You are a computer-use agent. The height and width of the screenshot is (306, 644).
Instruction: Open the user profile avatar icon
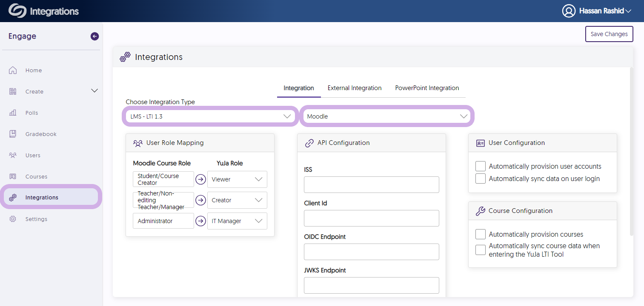click(569, 11)
